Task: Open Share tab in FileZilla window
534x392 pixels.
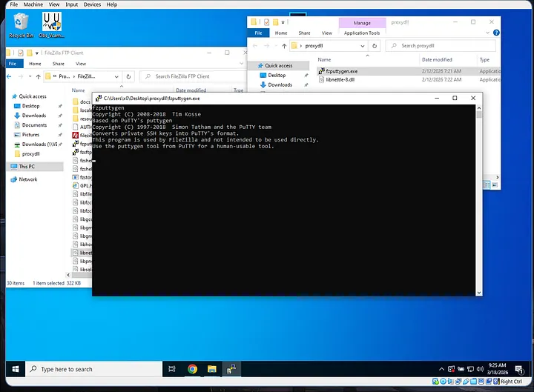Action: (59, 64)
